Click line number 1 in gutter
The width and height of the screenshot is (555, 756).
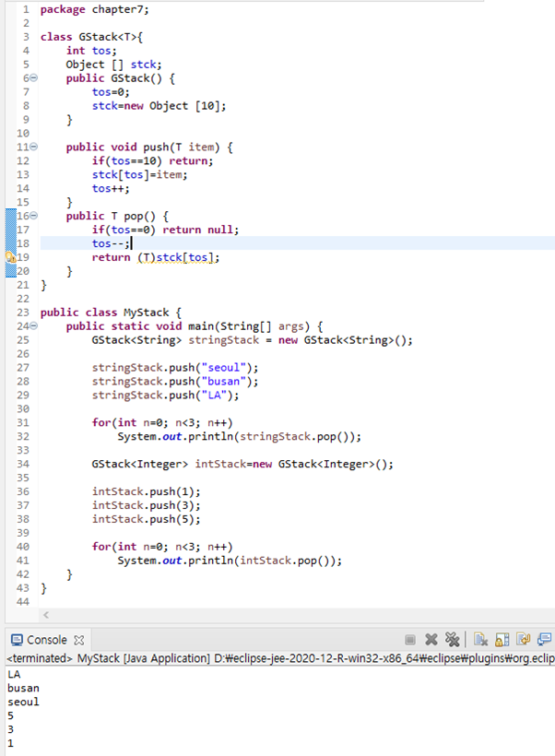(26, 9)
